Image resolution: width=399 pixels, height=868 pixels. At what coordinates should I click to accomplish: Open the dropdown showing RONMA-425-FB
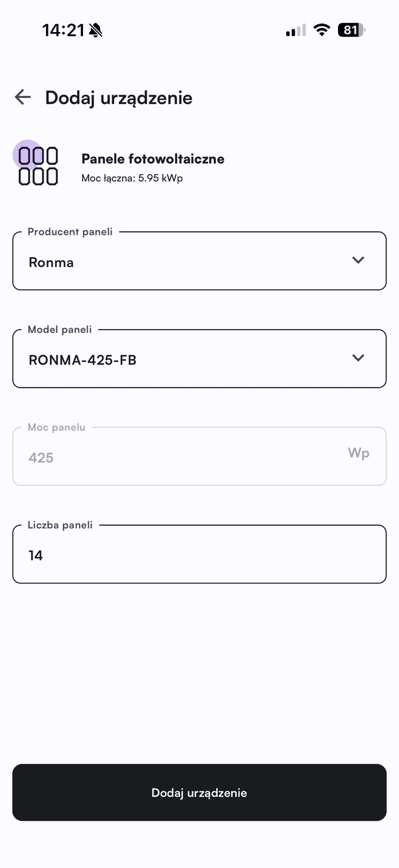199,359
